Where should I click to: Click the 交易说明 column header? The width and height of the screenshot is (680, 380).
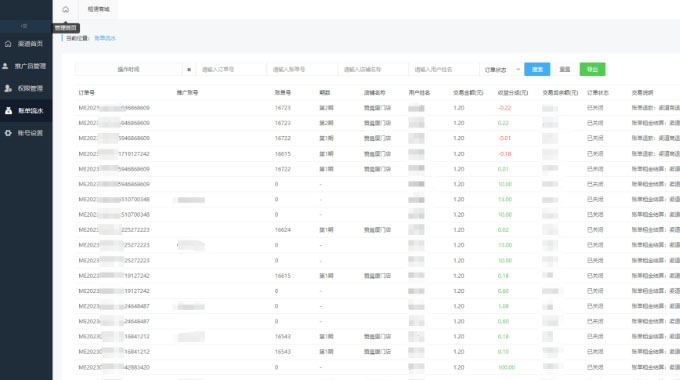coord(642,93)
